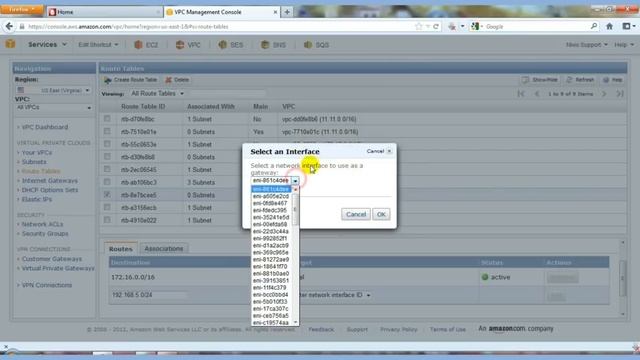This screenshot has width=640, height=360.
Task: Toggle the network interface dropdown arrow in dialog
Action: point(295,181)
